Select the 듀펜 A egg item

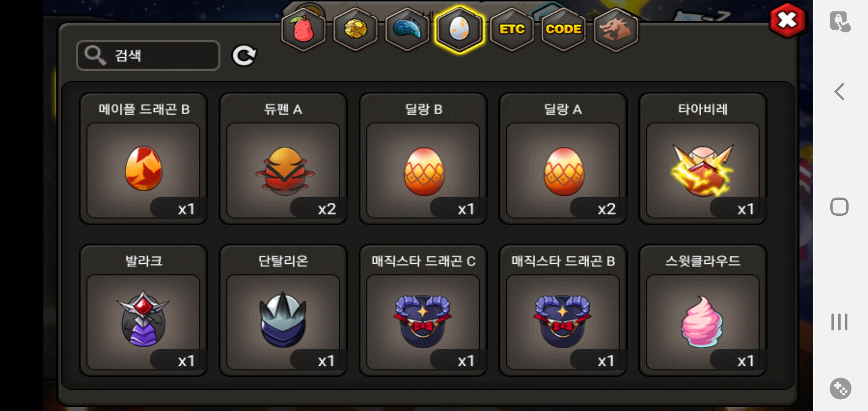coord(283,159)
